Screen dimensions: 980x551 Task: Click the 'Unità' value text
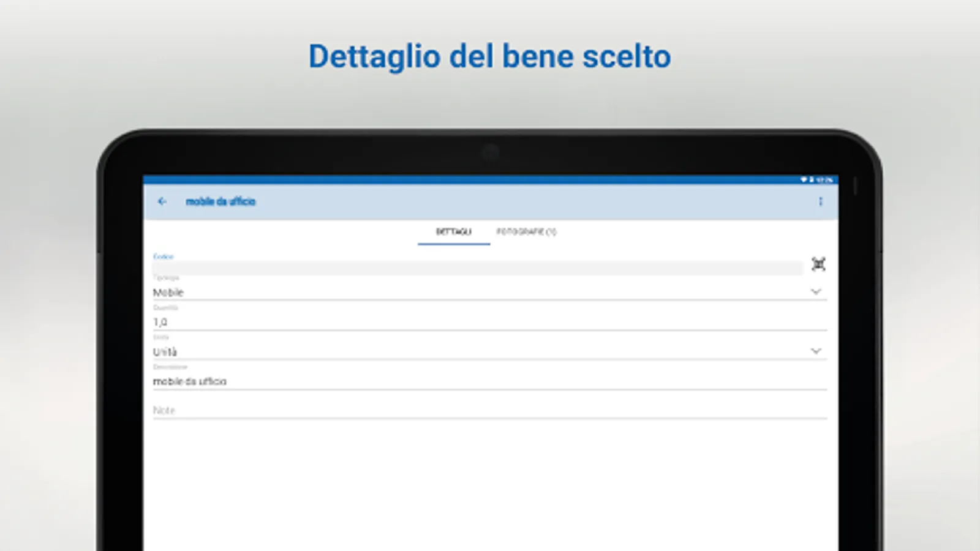tap(165, 352)
